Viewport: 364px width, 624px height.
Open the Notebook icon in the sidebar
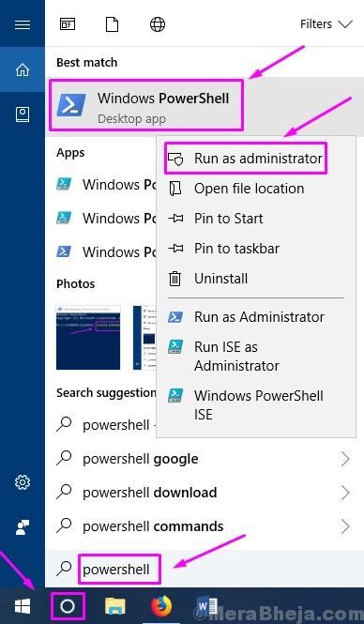coord(23,114)
